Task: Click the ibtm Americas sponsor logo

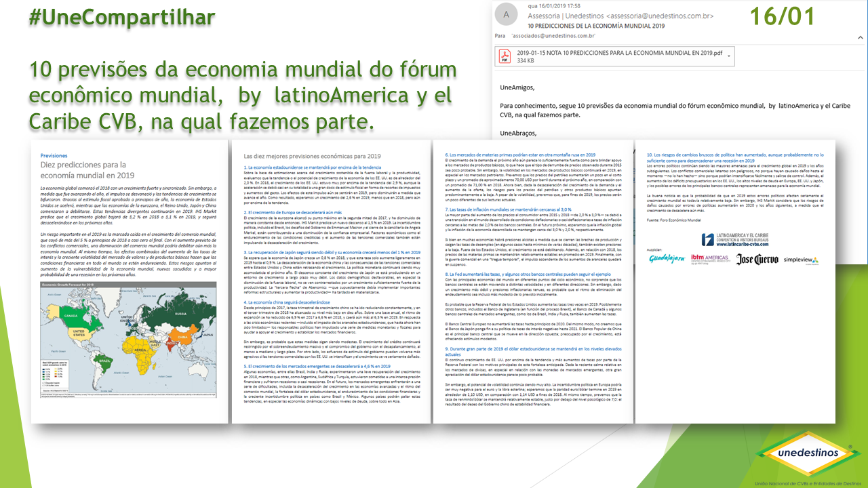Action: click(x=709, y=258)
